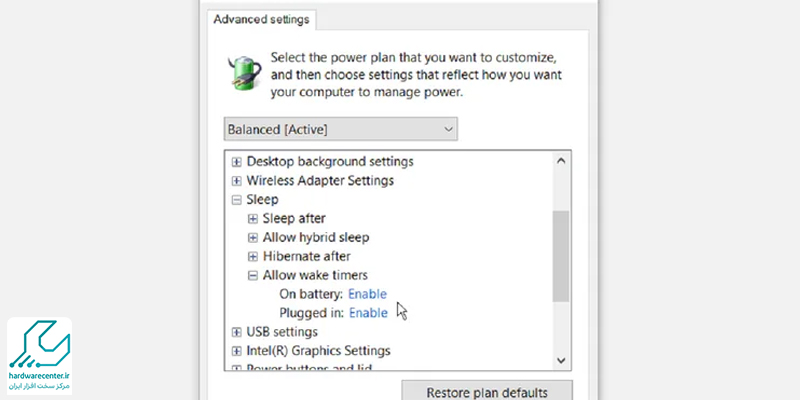The height and width of the screenshot is (400, 800).
Task: Click the scrollbar down arrow
Action: (x=561, y=360)
